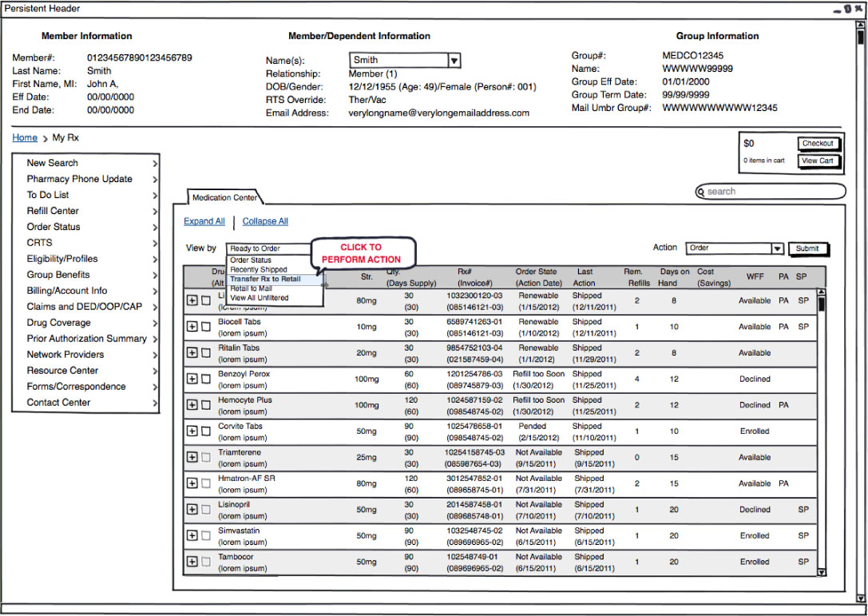The image size is (868, 616).
Task: Go to Forms/Correspondence in sidebar
Action: (x=77, y=387)
